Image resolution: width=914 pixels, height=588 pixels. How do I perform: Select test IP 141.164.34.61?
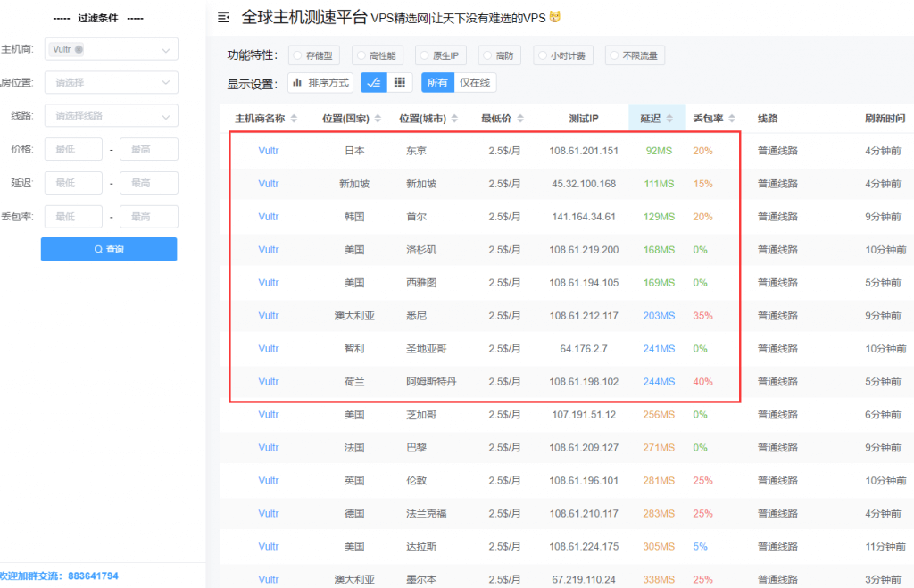pyautogui.click(x=584, y=216)
